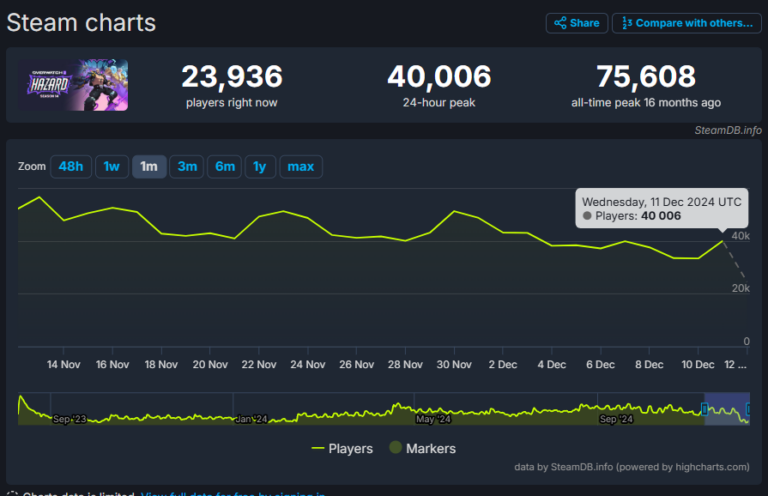Click Sep '23 area in navigator timeline
The height and width of the screenshot is (496, 768).
69,419
